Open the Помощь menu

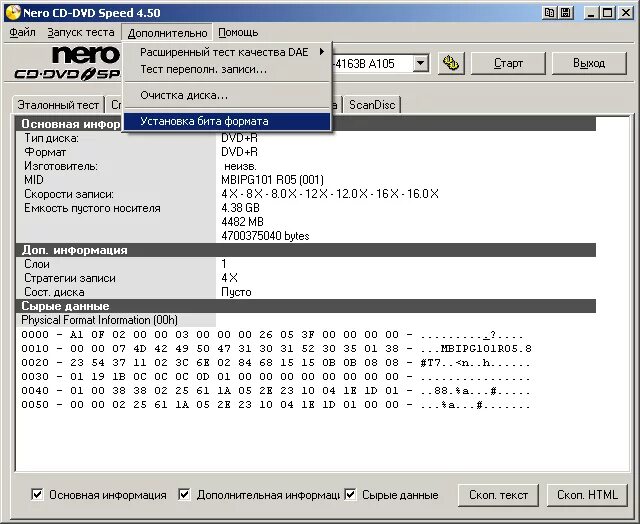(x=238, y=32)
